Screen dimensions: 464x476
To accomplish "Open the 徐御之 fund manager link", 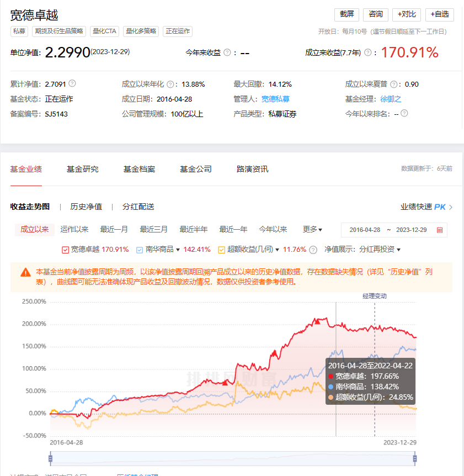I will [391, 99].
